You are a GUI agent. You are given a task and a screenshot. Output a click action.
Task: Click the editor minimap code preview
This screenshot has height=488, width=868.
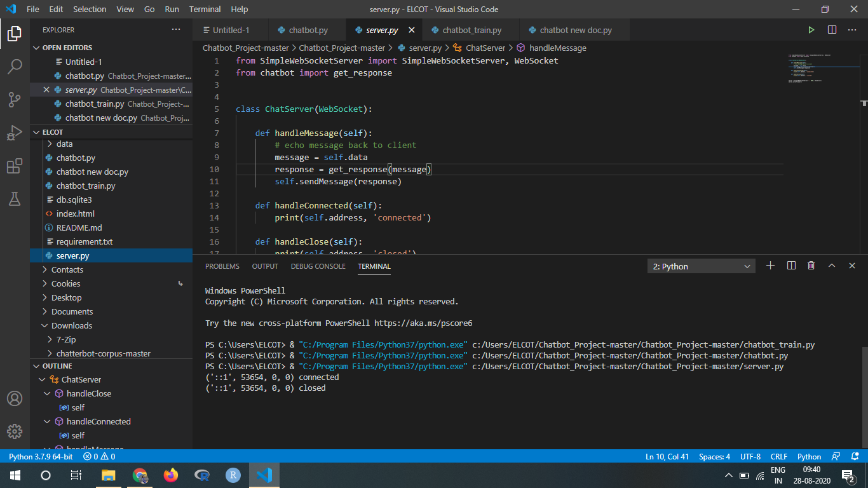[823, 69]
